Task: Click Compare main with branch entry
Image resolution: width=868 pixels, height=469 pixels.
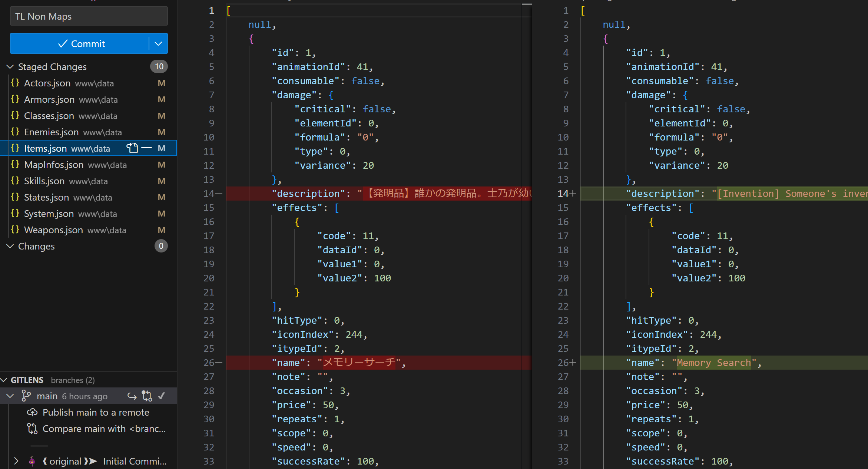Action: pyautogui.click(x=104, y=429)
